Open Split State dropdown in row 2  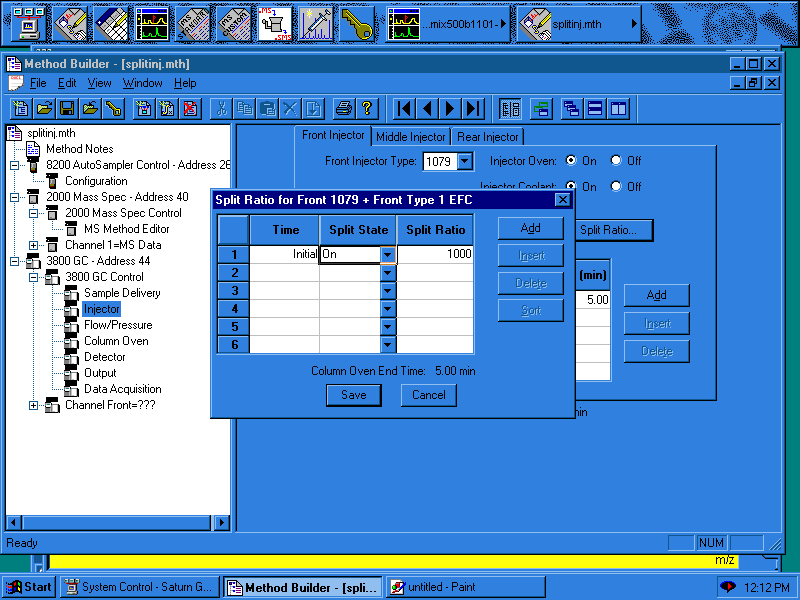pos(388,273)
